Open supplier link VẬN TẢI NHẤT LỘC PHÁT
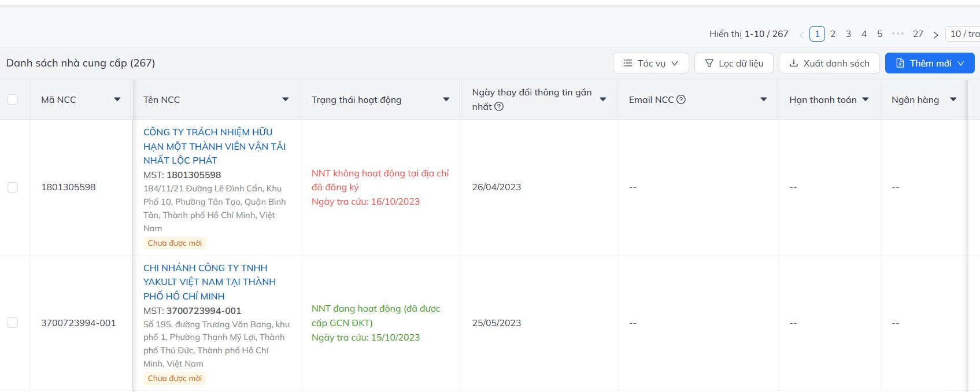980x392 pixels. (x=215, y=146)
